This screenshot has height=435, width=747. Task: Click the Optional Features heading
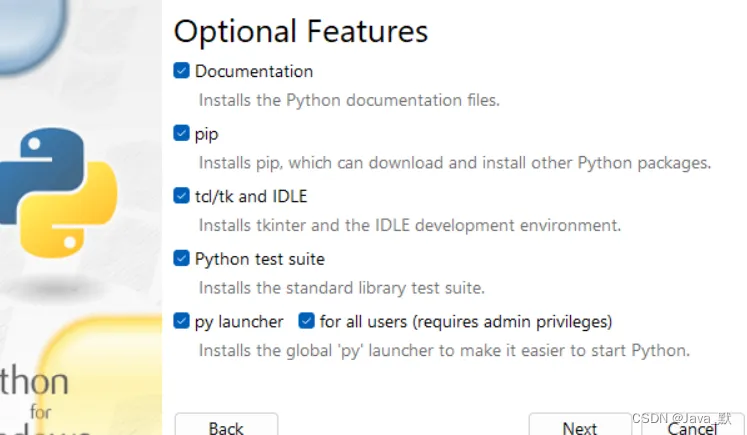point(301,32)
